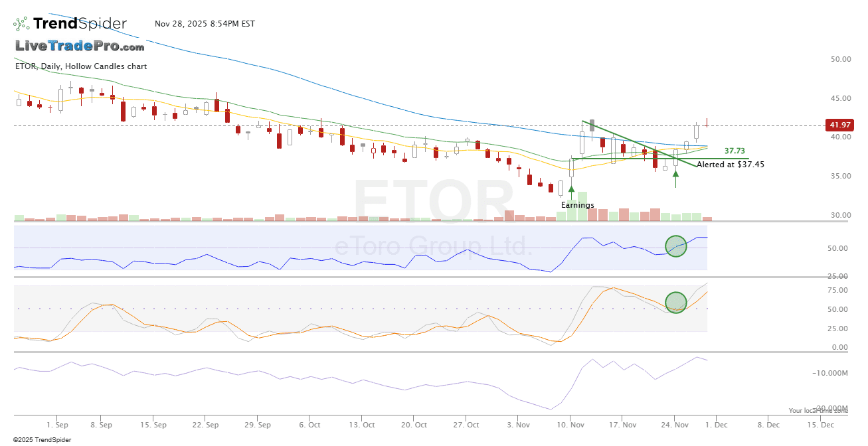Click the green arrow above the Earnings label

(x=571, y=189)
